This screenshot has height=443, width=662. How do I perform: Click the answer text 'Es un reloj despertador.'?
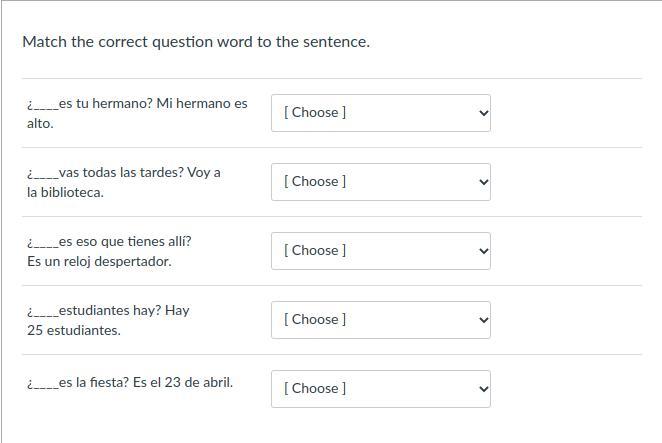click(x=99, y=261)
